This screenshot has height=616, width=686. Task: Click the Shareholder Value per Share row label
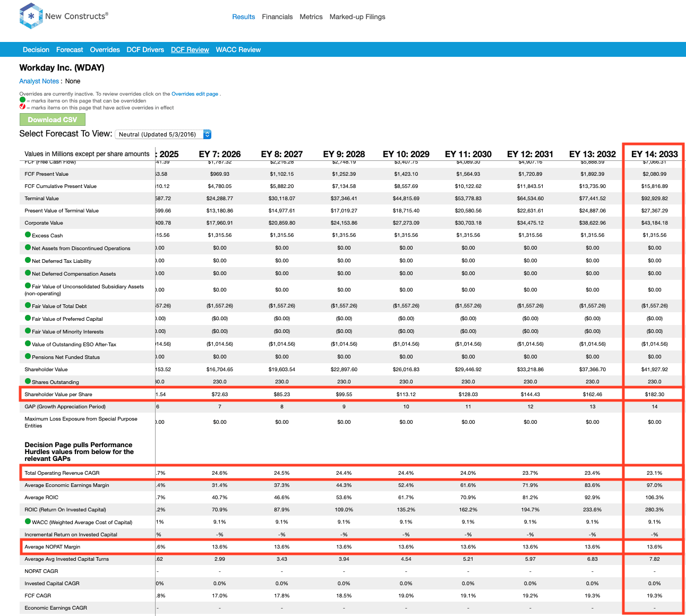[x=58, y=395]
